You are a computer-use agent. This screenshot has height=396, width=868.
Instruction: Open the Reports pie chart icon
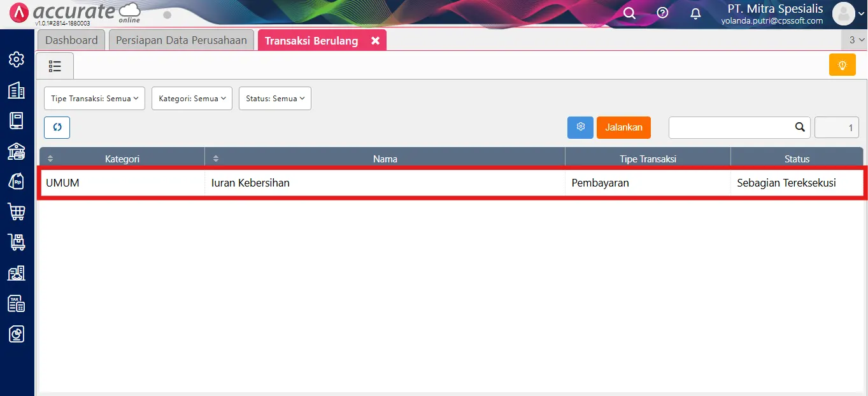pyautogui.click(x=17, y=334)
